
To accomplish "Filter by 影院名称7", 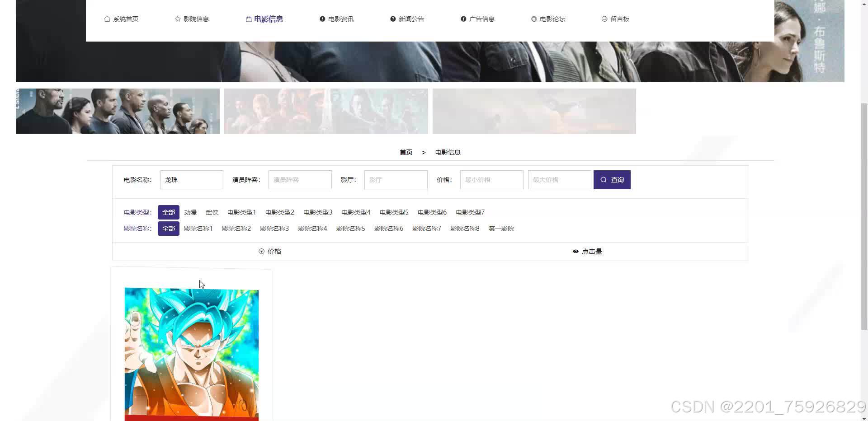I will (x=427, y=229).
